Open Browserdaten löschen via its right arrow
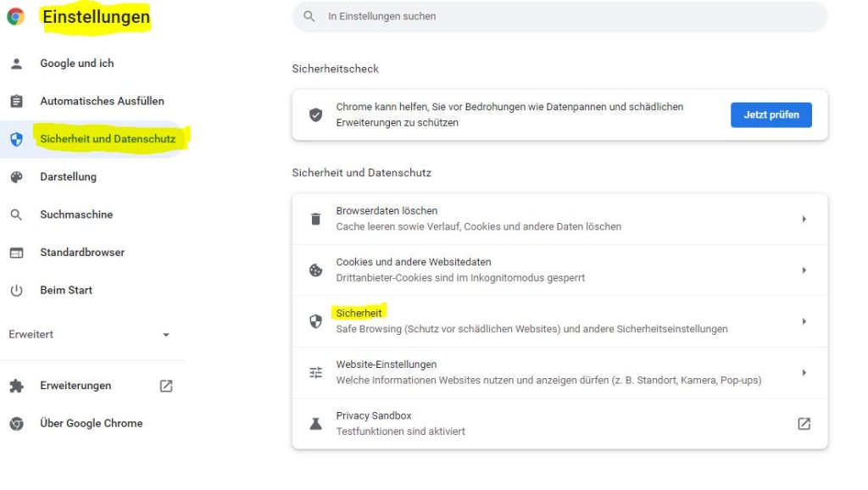The height and width of the screenshot is (490, 868). point(804,219)
